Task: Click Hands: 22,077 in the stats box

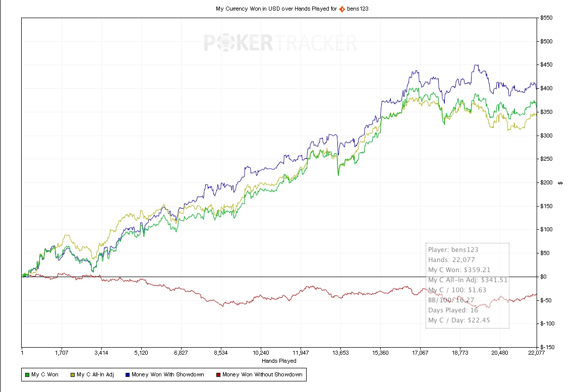Action: pyautogui.click(x=451, y=259)
